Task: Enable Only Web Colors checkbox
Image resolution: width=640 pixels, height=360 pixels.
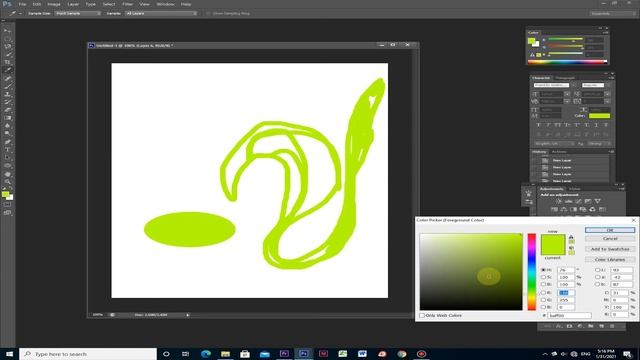Action: point(422,316)
